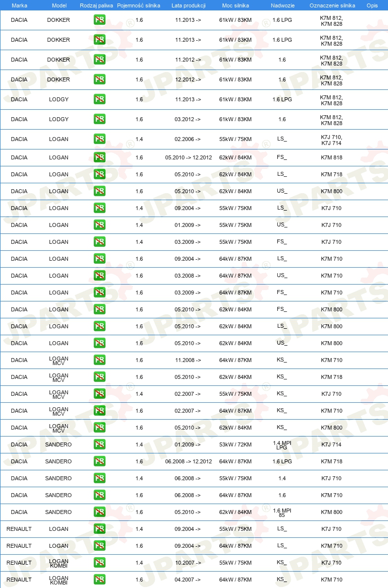Click fuel icon in Sandero K7M 718 row
Screen dimensions: 388x588
pyautogui.click(x=100, y=461)
